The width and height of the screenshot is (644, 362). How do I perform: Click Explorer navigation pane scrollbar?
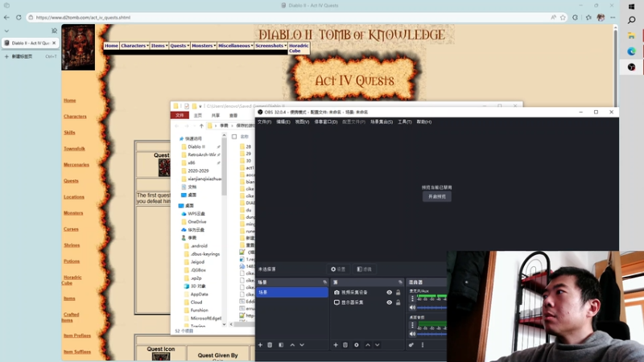pyautogui.click(x=224, y=167)
